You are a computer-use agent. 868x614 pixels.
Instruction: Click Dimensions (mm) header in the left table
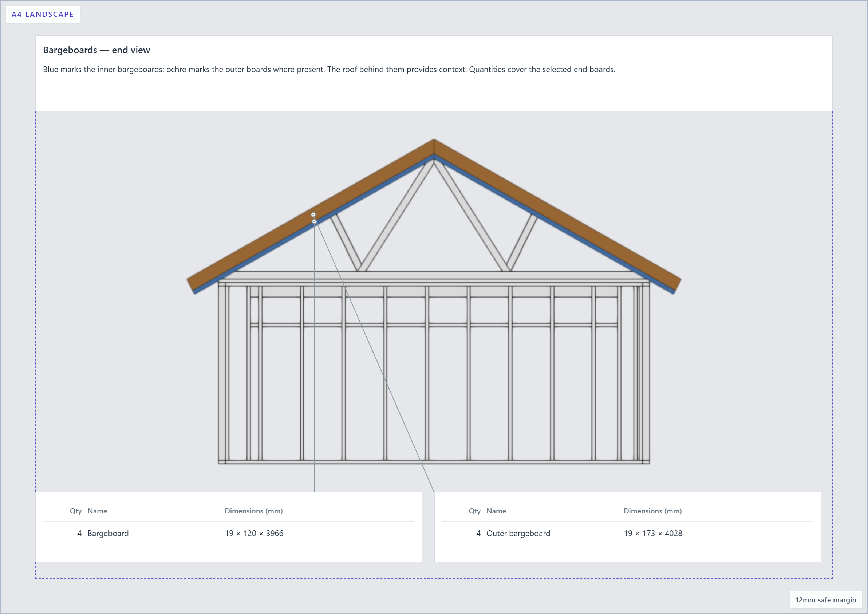click(x=254, y=511)
